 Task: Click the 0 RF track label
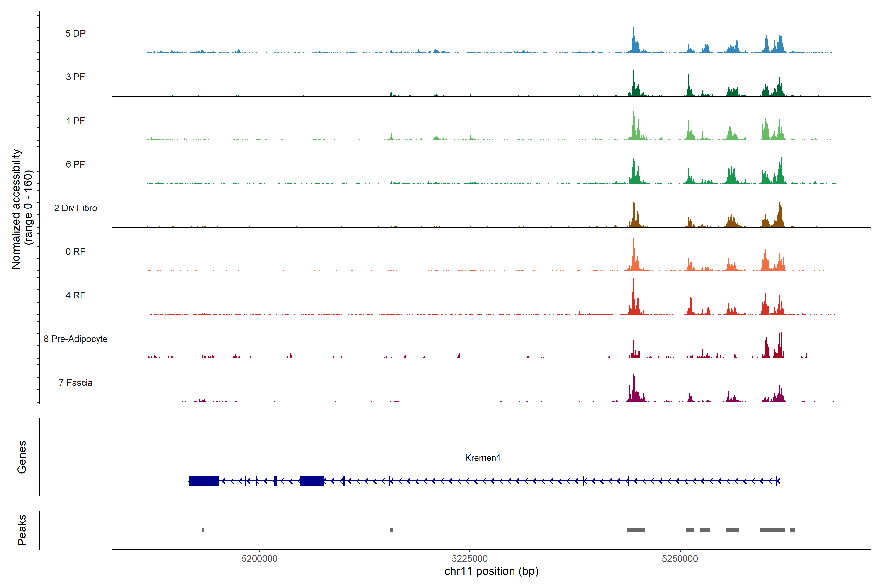pyautogui.click(x=75, y=252)
